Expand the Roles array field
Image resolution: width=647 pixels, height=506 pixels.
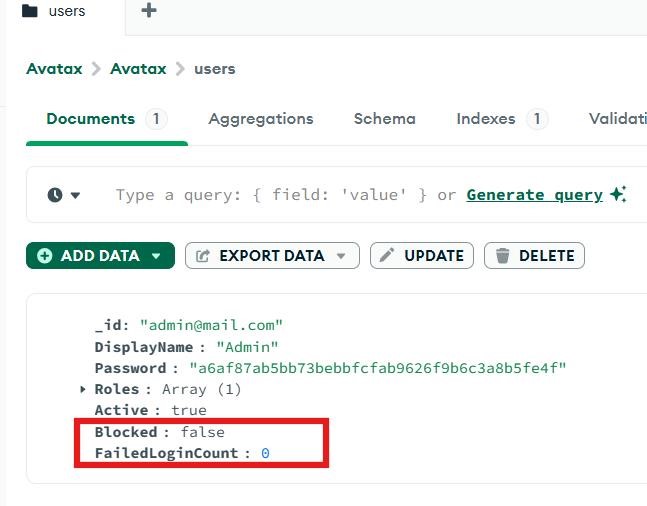tap(83, 389)
